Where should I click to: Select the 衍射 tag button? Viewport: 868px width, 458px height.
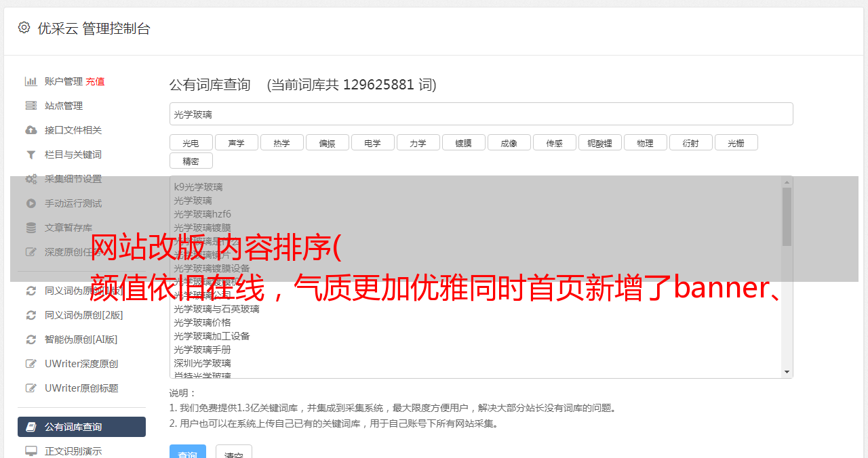point(691,143)
